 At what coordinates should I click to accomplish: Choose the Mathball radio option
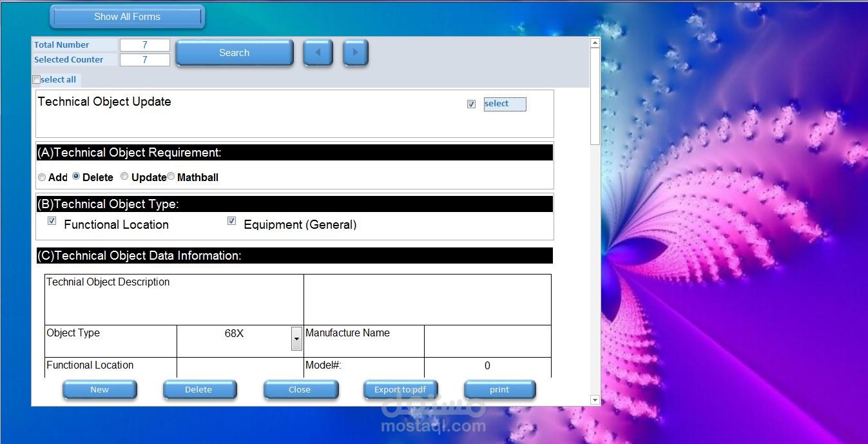coord(171,177)
